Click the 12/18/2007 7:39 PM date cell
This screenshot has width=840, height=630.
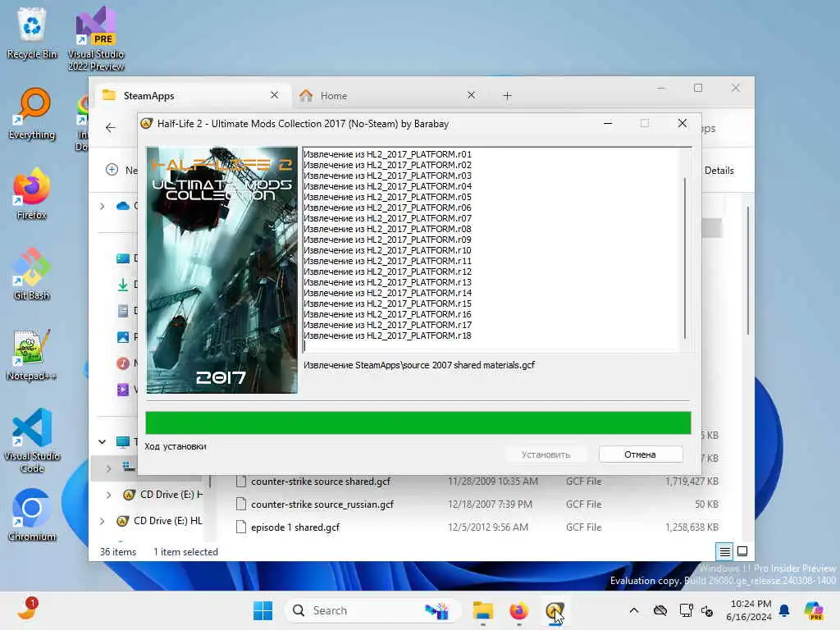pos(490,504)
